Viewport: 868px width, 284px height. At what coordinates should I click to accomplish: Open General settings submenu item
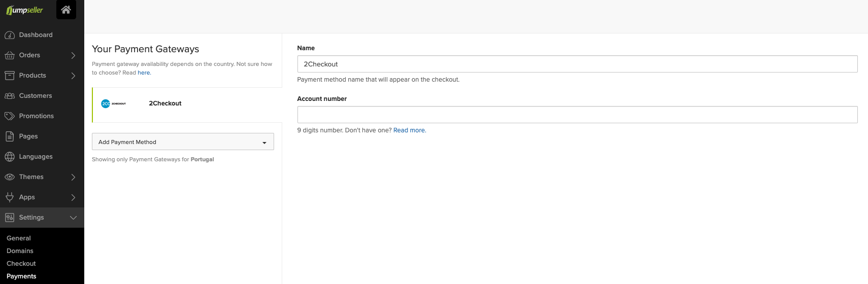(x=19, y=238)
